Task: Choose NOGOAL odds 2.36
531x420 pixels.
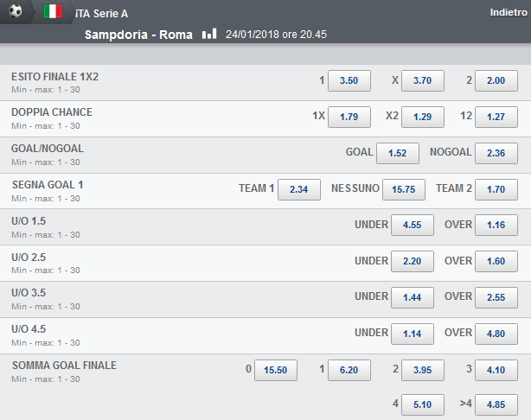Action: [x=496, y=153]
